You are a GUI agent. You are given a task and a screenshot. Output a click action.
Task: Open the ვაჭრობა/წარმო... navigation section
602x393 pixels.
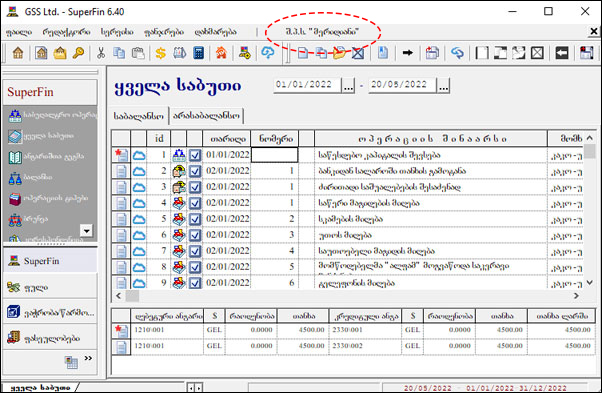pyautogui.click(x=50, y=312)
